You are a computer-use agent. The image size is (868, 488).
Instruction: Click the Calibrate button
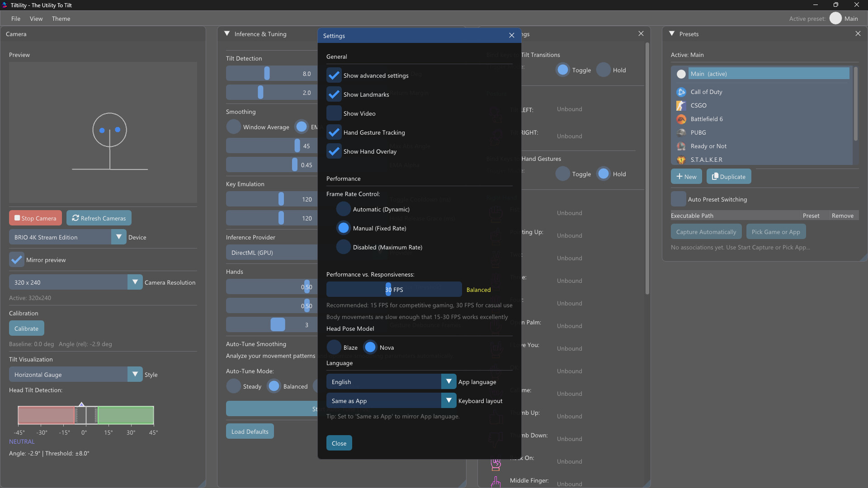coord(26,328)
